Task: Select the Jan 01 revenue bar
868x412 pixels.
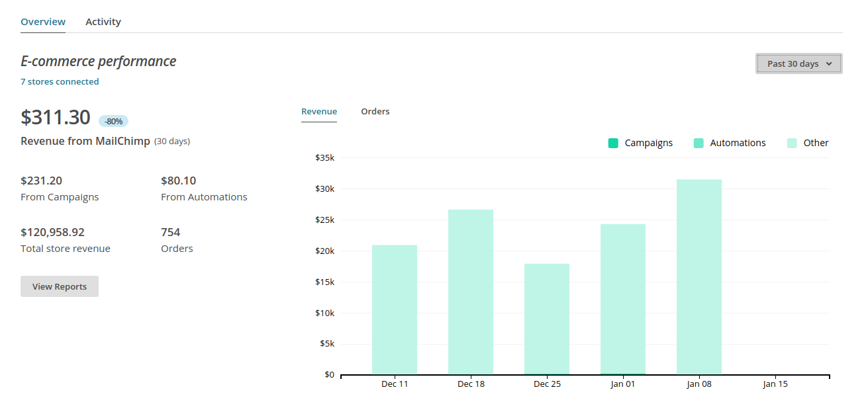Action: click(623, 299)
